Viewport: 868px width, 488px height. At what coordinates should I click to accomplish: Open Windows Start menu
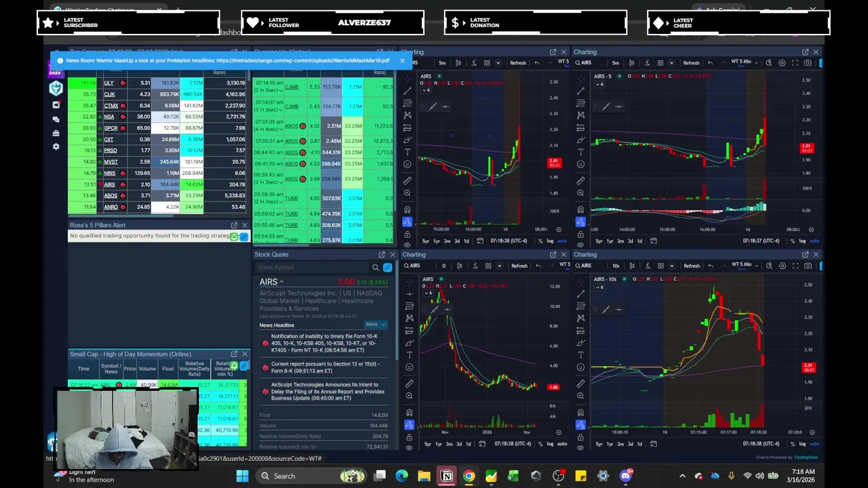click(242, 476)
